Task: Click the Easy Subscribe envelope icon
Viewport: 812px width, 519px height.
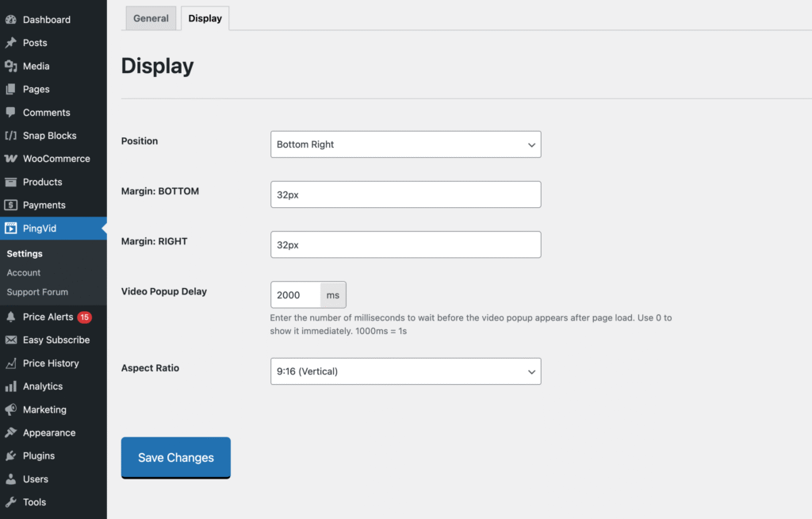Action: tap(11, 340)
